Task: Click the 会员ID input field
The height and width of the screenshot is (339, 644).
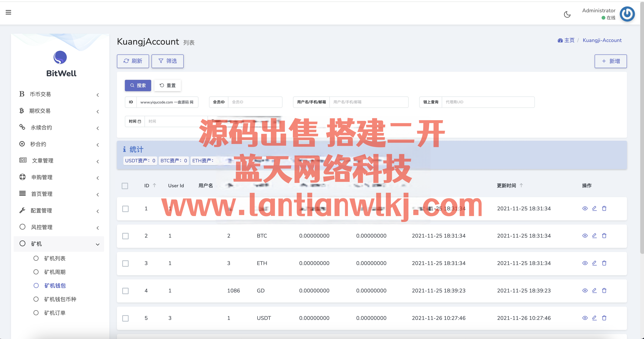Action: pos(255,102)
